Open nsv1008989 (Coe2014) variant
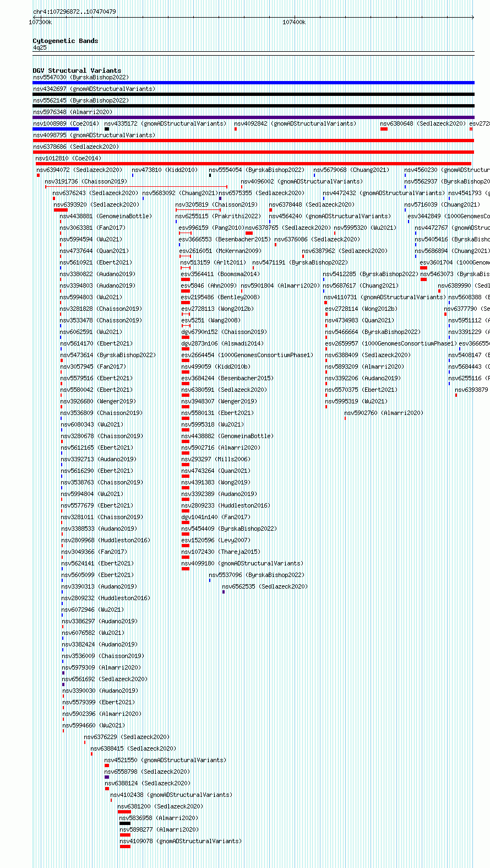The width and height of the screenshot is (490, 868). point(66,124)
